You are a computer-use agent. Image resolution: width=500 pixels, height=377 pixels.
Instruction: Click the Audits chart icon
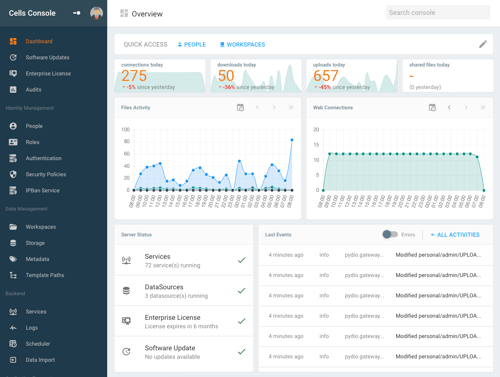(x=13, y=89)
